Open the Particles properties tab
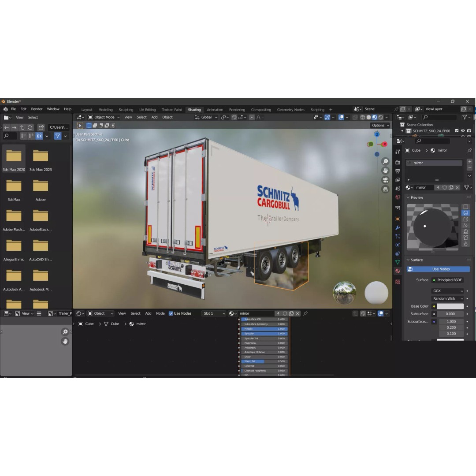The width and height of the screenshot is (476, 476). click(x=398, y=236)
